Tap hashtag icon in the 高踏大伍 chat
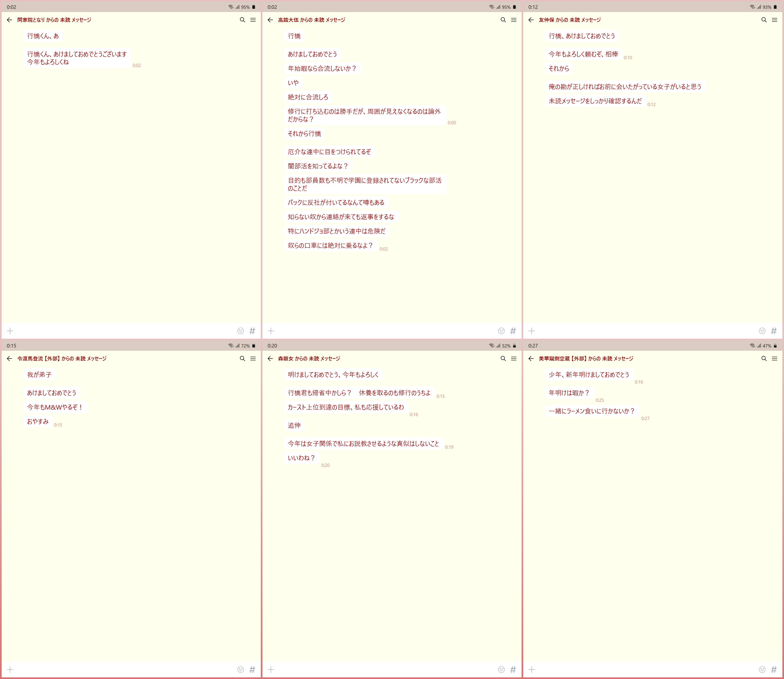 513,331
